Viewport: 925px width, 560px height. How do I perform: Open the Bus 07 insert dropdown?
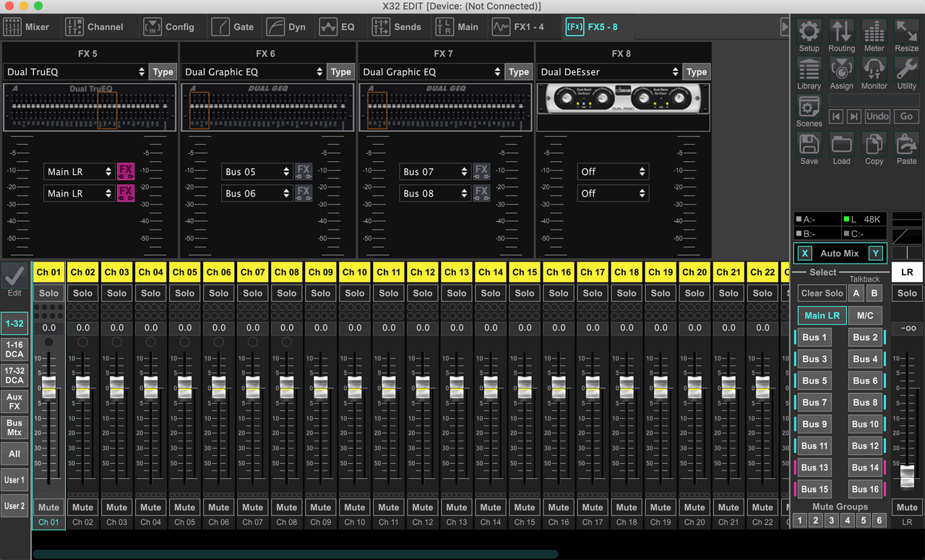(x=434, y=171)
